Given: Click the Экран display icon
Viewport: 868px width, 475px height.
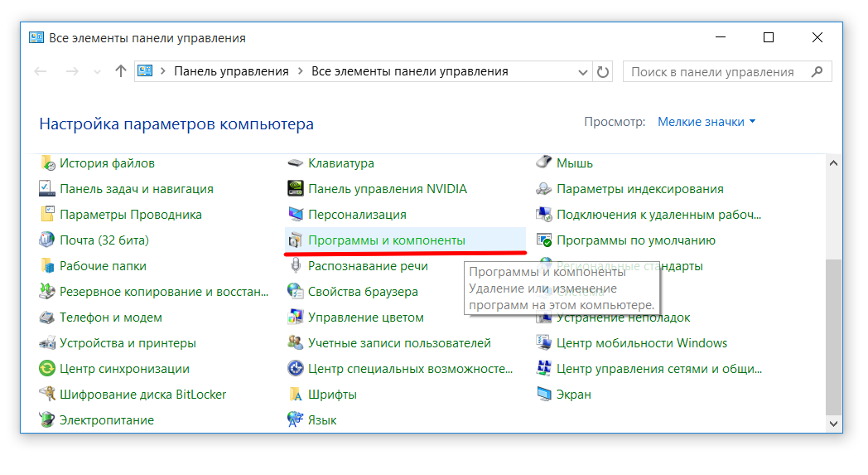Looking at the screenshot, I should (543, 395).
